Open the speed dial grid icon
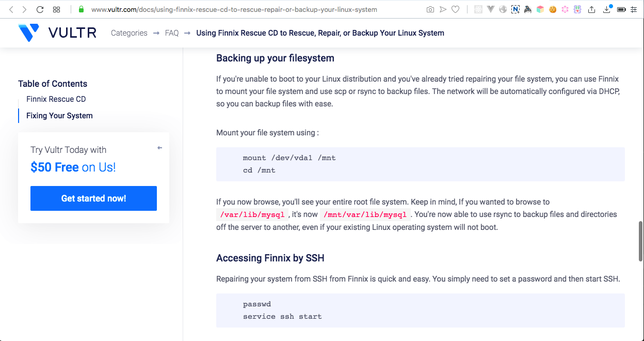 [57, 9]
